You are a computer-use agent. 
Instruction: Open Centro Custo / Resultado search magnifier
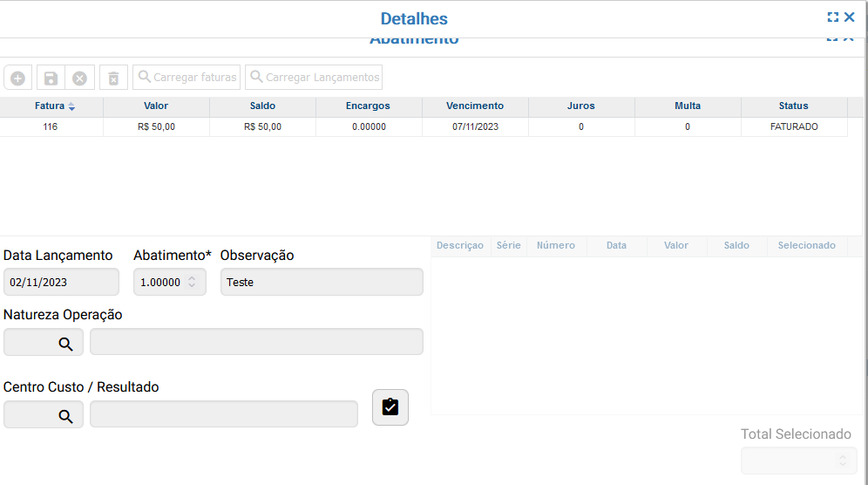(65, 415)
